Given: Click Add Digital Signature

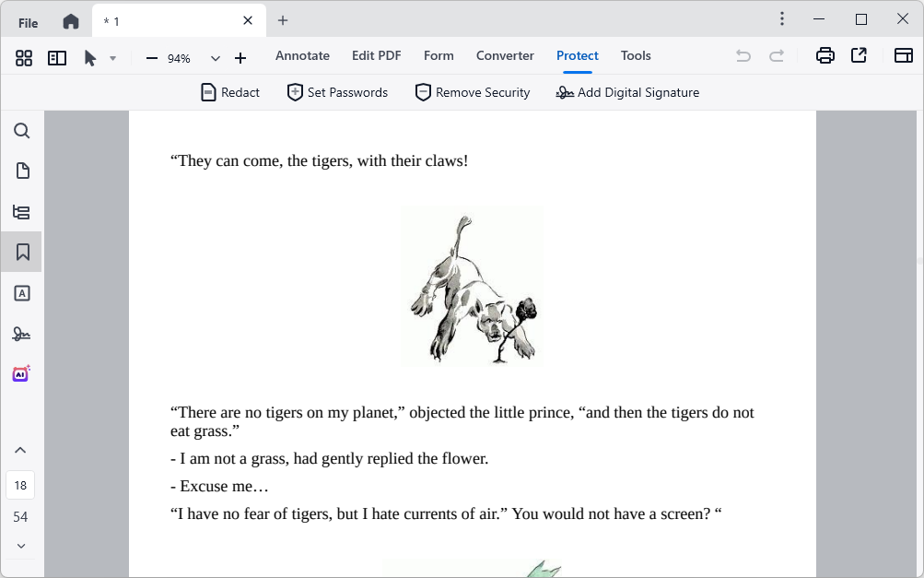Looking at the screenshot, I should [627, 92].
